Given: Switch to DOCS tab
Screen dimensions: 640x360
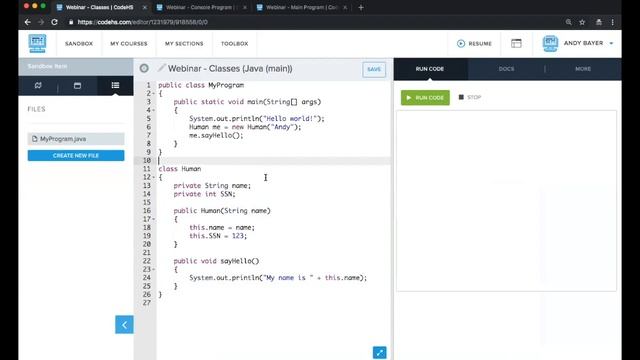Looking at the screenshot, I should tap(506, 69).
